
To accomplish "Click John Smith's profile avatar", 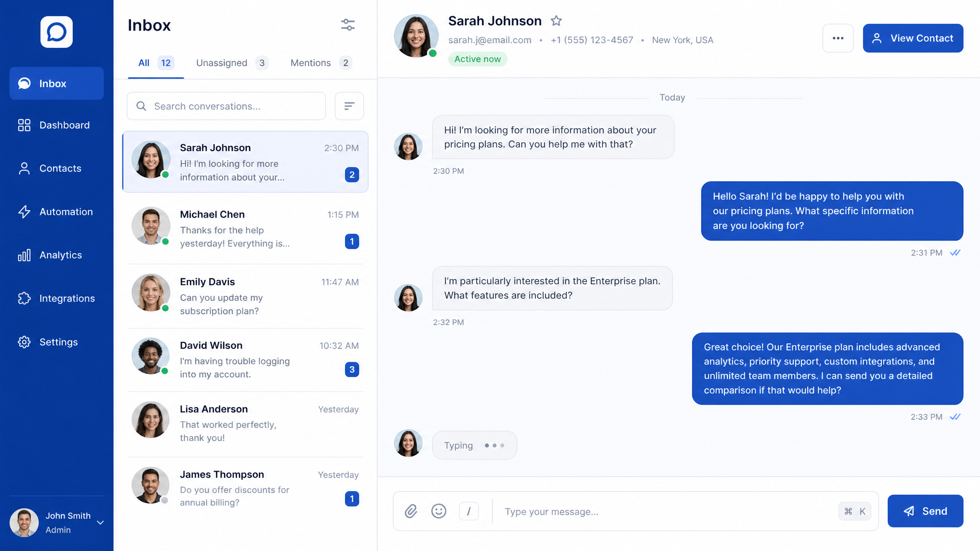I will point(24,523).
